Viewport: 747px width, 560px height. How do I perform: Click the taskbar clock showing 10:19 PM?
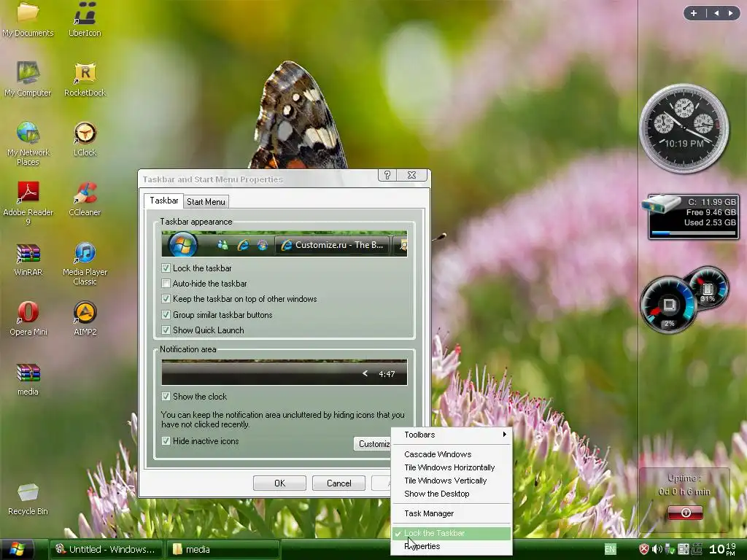tap(722, 549)
